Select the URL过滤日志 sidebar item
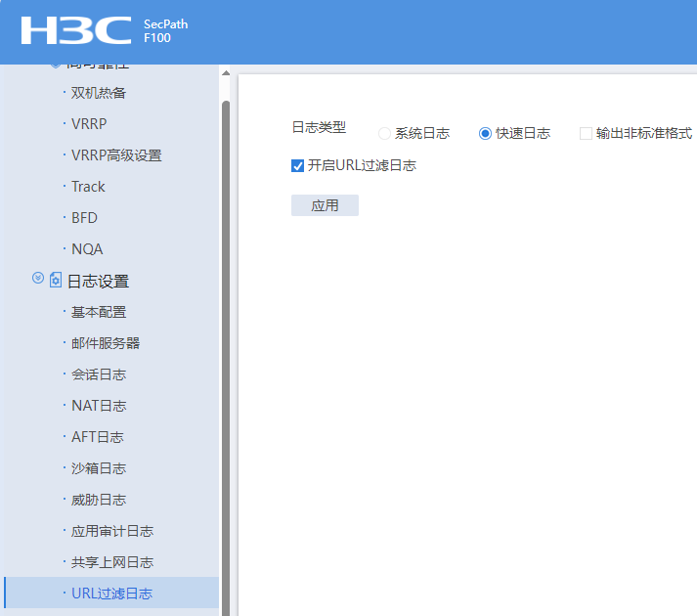Screen dimensions: 697x616 pos(111,593)
